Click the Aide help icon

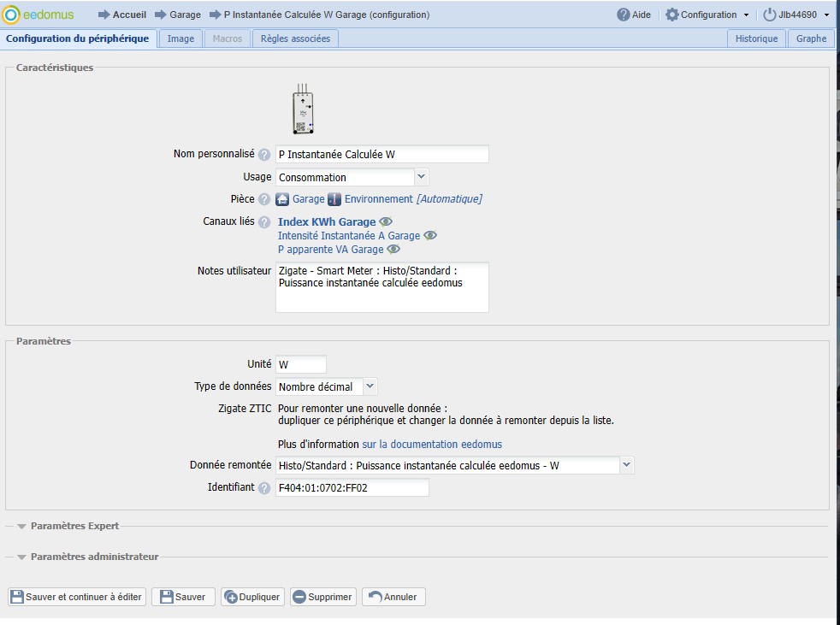[624, 15]
